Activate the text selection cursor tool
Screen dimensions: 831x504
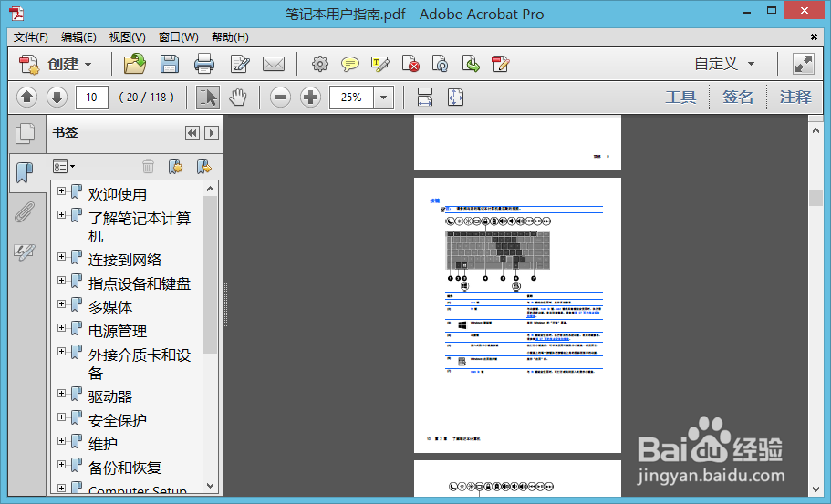tap(208, 98)
